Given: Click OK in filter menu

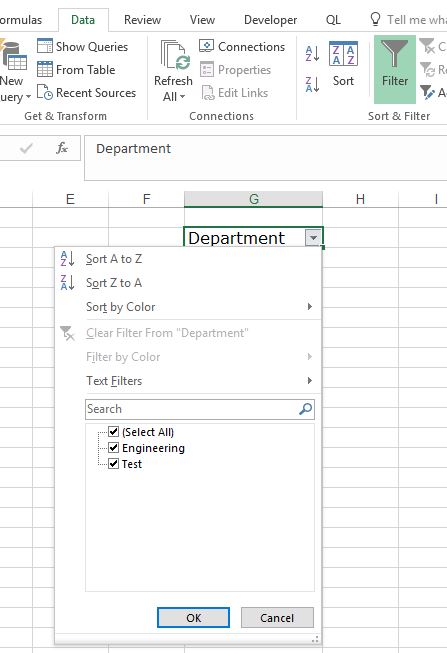Looking at the screenshot, I should [193, 618].
